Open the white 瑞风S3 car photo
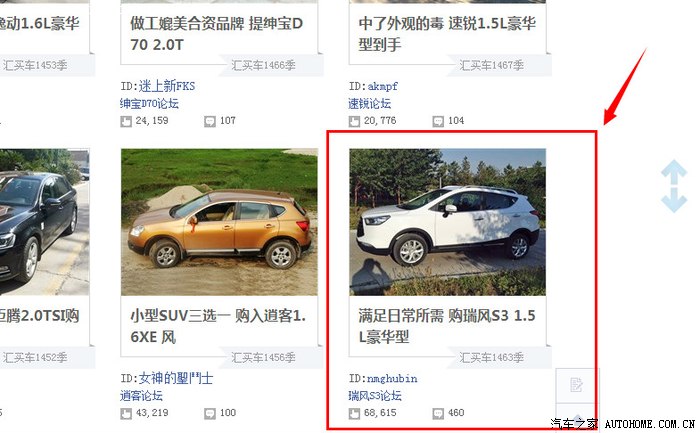Viewport: 700px width, 433px height. tap(447, 222)
